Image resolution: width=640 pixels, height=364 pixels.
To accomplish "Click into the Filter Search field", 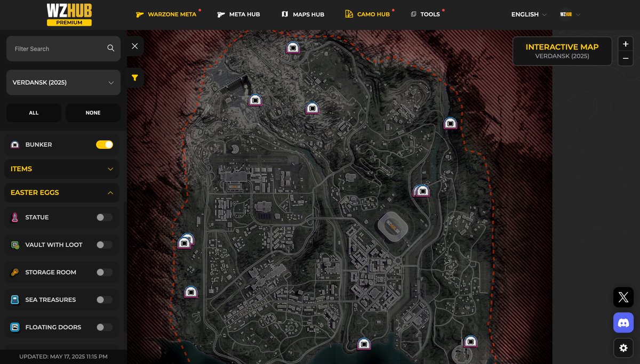I will 63,48.
